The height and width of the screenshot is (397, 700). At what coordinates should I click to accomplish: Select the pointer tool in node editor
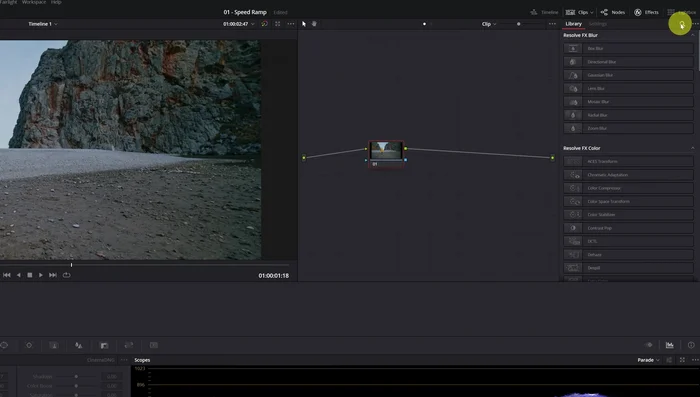[304, 24]
